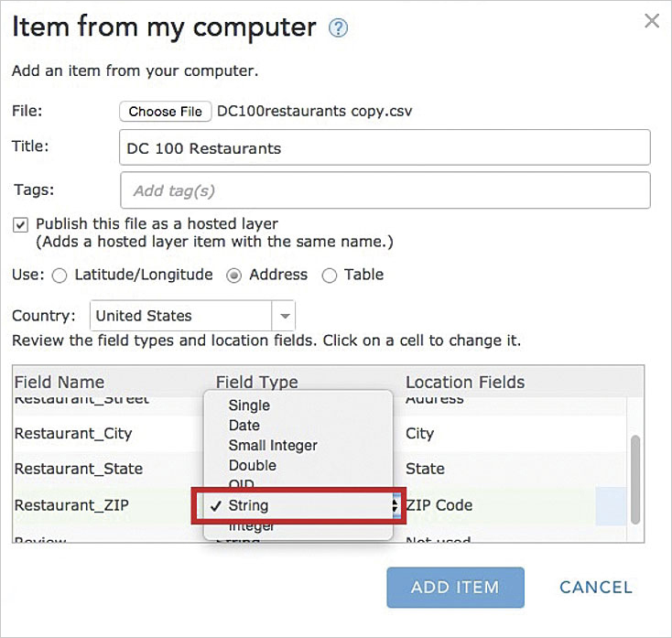Toggle Publish this file as hosted layer checkbox
Screen dimensions: 672x638
click(x=20, y=224)
